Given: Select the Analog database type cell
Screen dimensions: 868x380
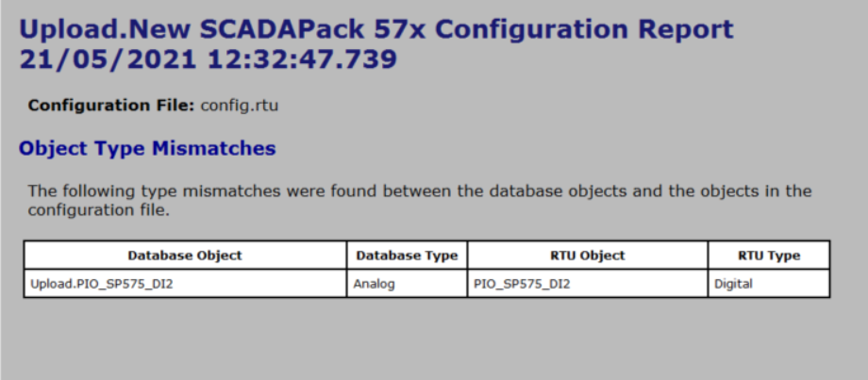Looking at the screenshot, I should click(x=374, y=284).
